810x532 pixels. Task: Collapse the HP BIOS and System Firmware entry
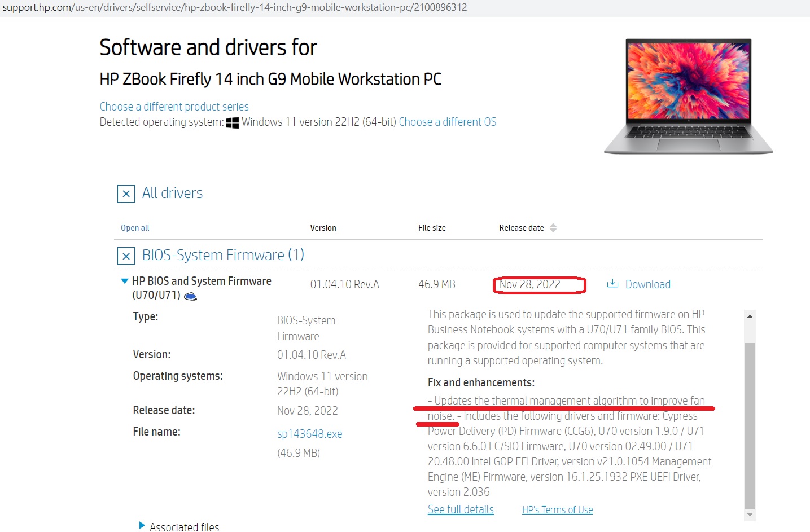(x=124, y=281)
